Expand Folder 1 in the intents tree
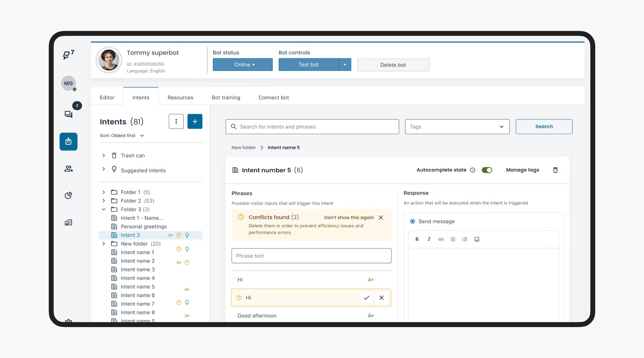 coord(104,192)
